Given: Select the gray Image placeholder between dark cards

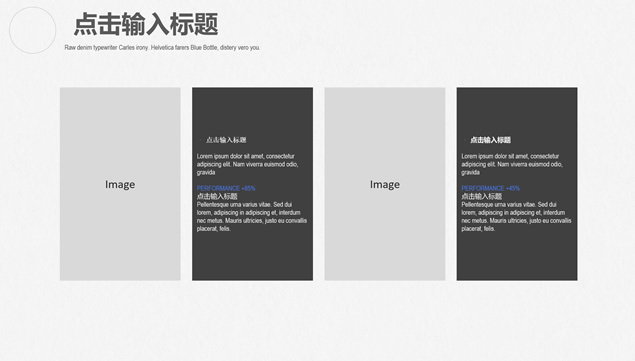Looking at the screenshot, I should 385,184.
